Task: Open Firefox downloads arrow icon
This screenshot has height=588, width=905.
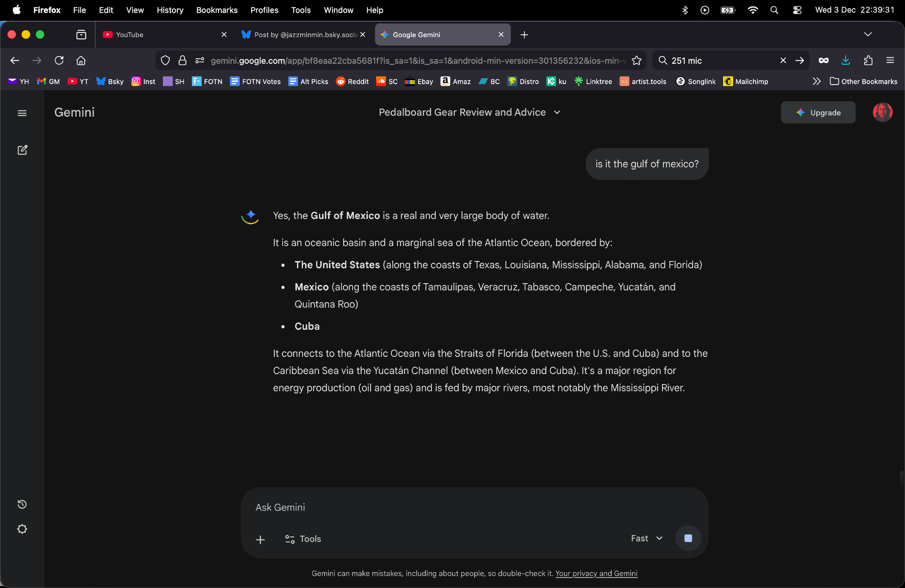Action: click(845, 61)
